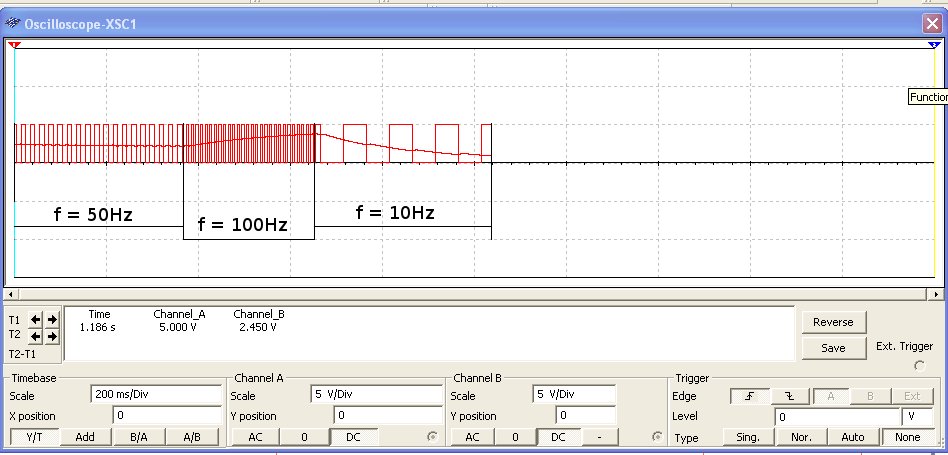Viewport: 948px width, 455px height.
Task: Set Channel A coupling to DC
Action: tap(353, 437)
